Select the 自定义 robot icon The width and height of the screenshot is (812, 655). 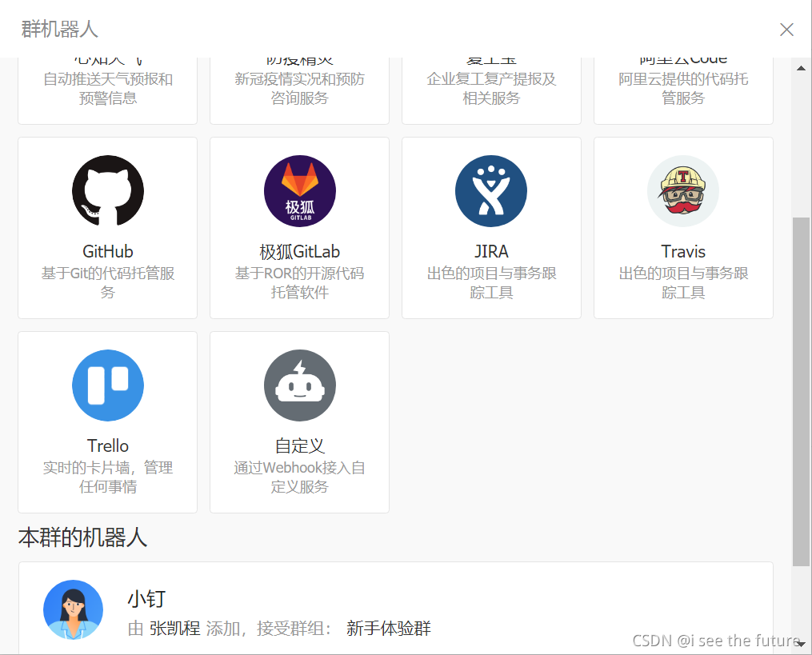click(299, 385)
